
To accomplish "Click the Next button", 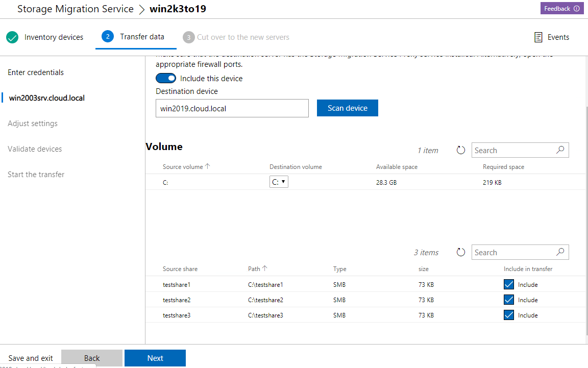I will pyautogui.click(x=155, y=358).
